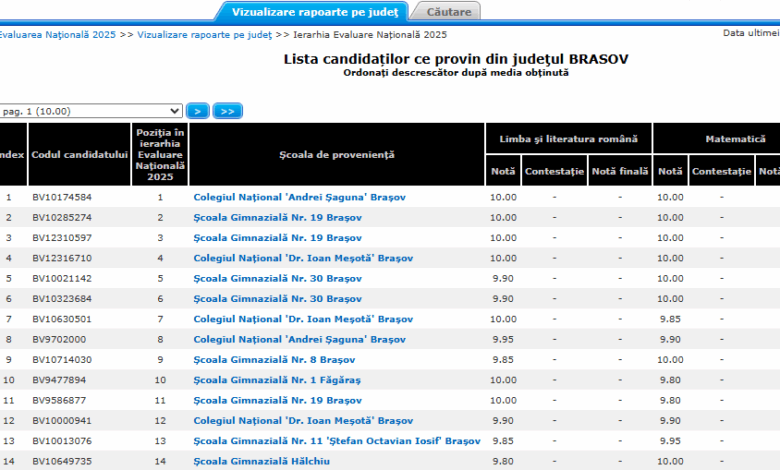Click the next page arrow button
Viewport: 780px width, 470px height.
[x=198, y=111]
